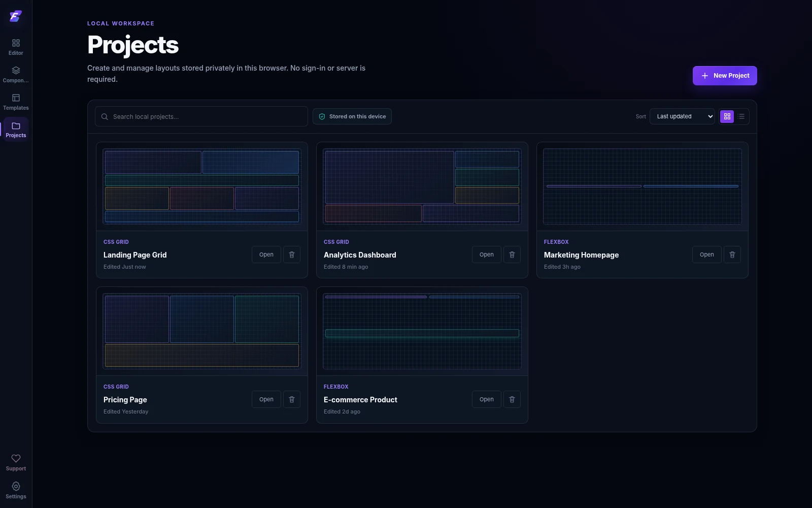
Task: Click E-commerce Product layout thumbnail
Action: 422,331
